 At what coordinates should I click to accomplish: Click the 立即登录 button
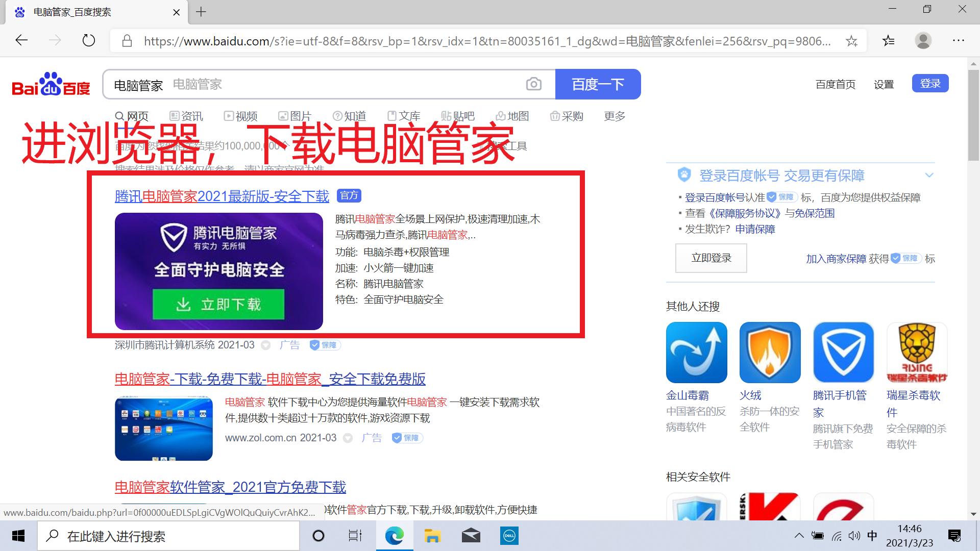tap(710, 258)
